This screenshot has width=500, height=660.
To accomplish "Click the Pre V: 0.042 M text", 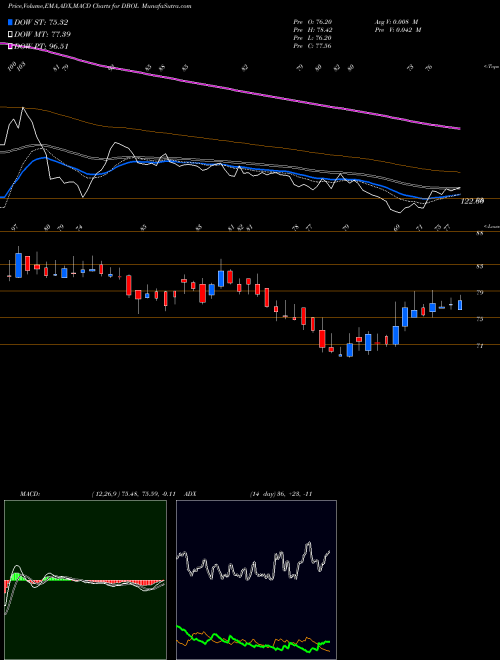I will (x=398, y=30).
